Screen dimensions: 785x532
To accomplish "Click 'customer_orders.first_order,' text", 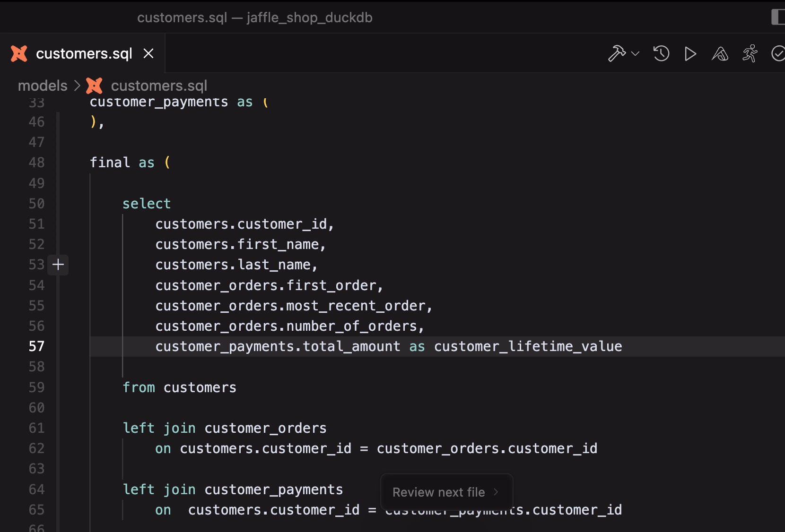I will [270, 285].
